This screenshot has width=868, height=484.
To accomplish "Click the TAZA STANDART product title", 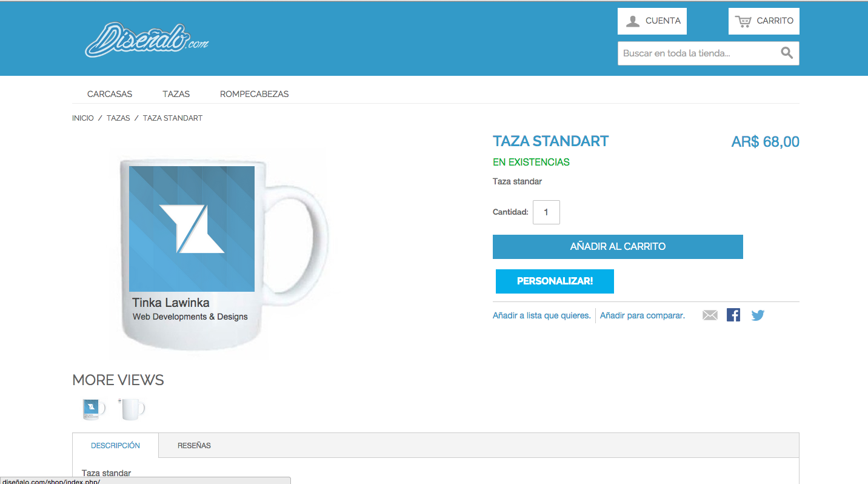I will 550,141.
